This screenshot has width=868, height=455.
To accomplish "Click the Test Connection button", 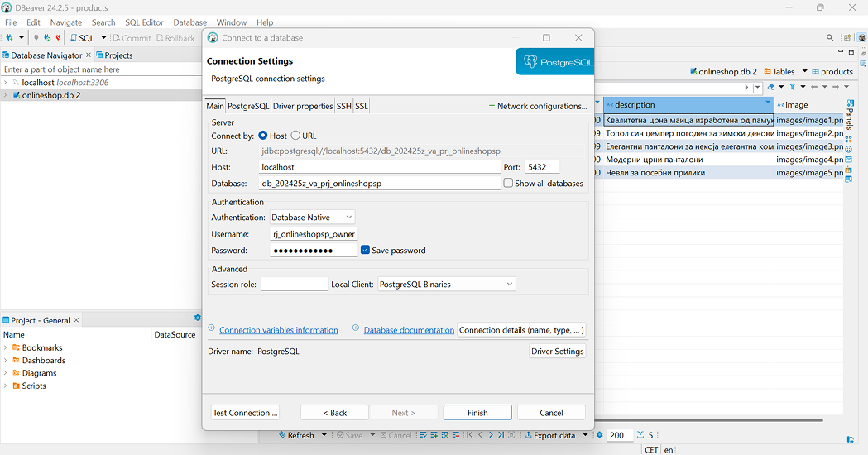I will [246, 413].
